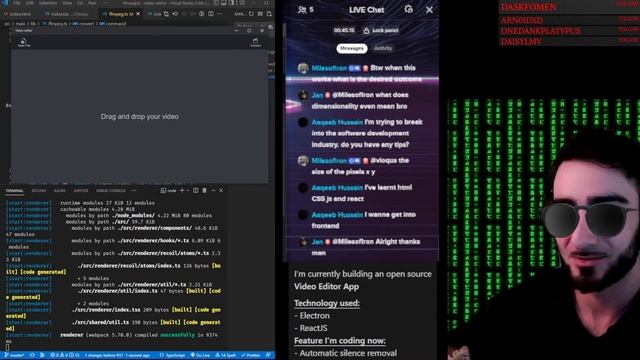640x360 pixels.
Task: Open the new terminal launch profile dropdown
Action: click(x=188, y=191)
